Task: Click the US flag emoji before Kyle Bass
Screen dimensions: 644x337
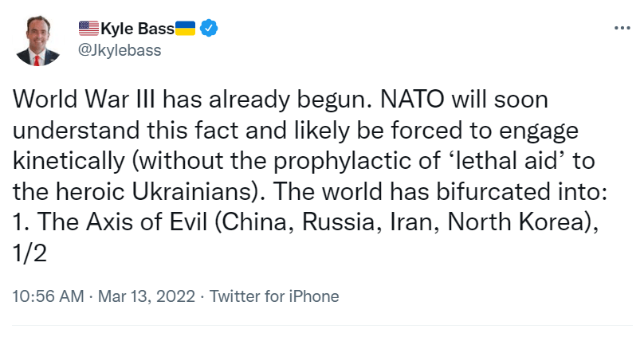Action: click(x=88, y=29)
